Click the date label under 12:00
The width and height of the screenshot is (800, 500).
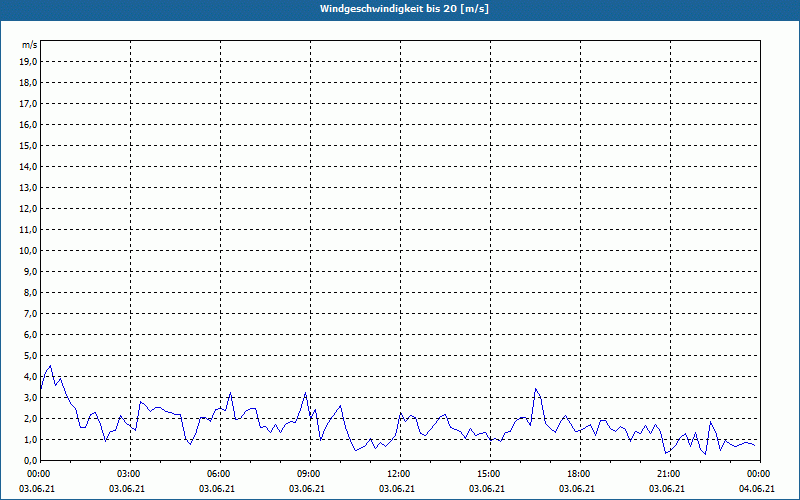[x=397, y=489]
